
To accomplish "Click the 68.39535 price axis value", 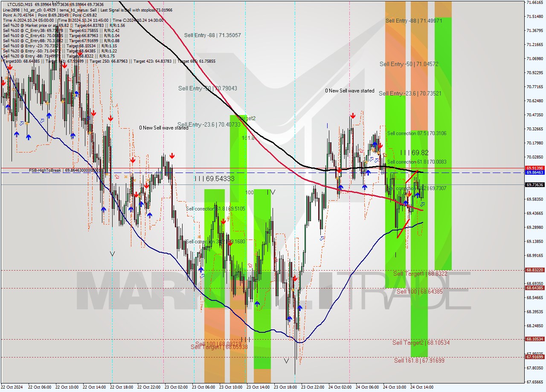I will (x=535, y=311).
